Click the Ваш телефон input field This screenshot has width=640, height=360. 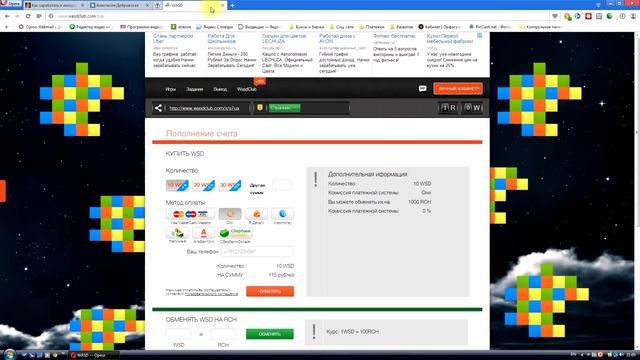coord(258,252)
